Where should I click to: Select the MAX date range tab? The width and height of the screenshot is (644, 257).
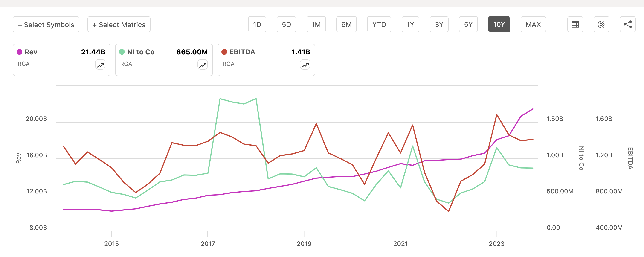[x=533, y=24]
